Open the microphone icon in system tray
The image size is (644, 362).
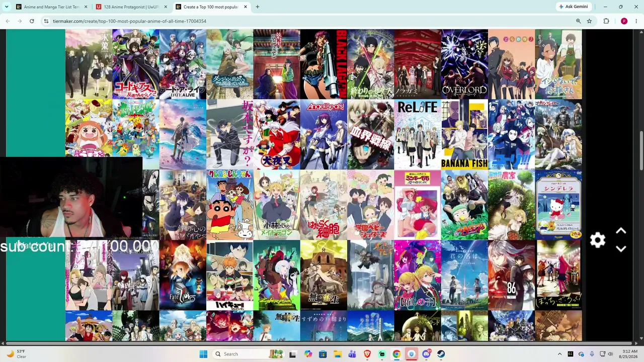(x=592, y=354)
